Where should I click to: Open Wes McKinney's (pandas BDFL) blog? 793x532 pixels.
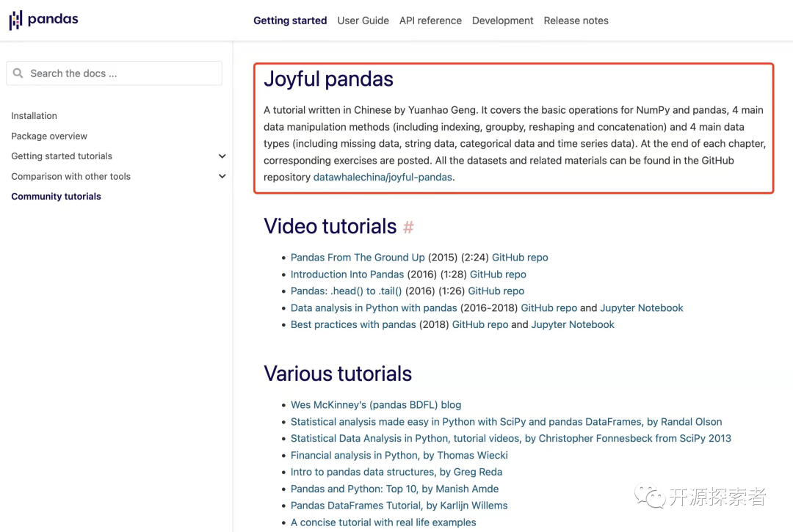[376, 405]
